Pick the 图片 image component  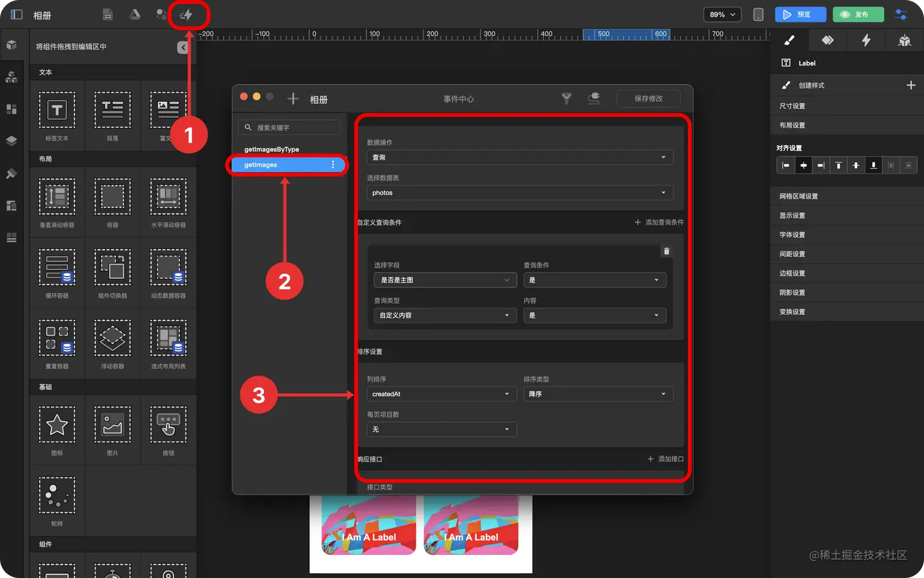click(x=112, y=430)
